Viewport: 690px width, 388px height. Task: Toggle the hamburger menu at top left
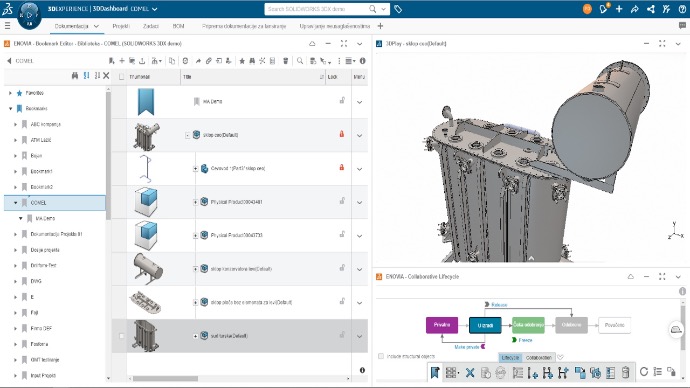point(7,26)
